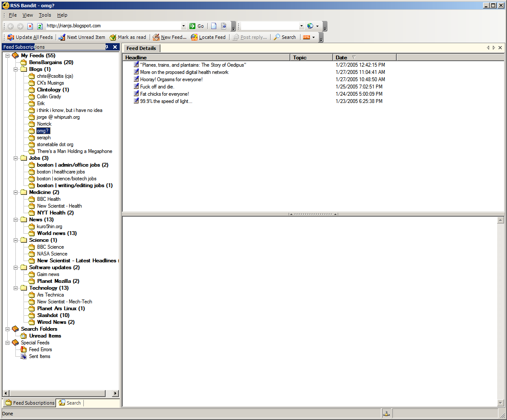Open the XML icon dropdown arrow
The width and height of the screenshot is (507, 420).
tap(314, 38)
